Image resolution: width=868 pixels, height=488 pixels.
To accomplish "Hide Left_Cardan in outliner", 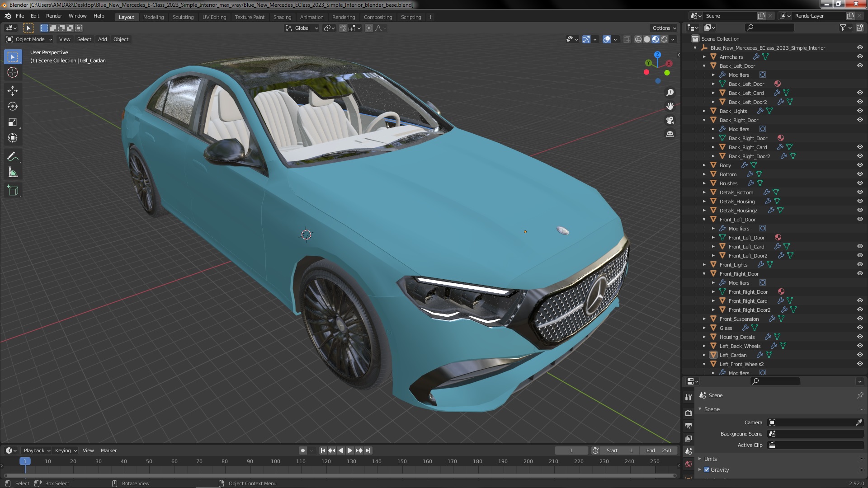I will tap(859, 355).
